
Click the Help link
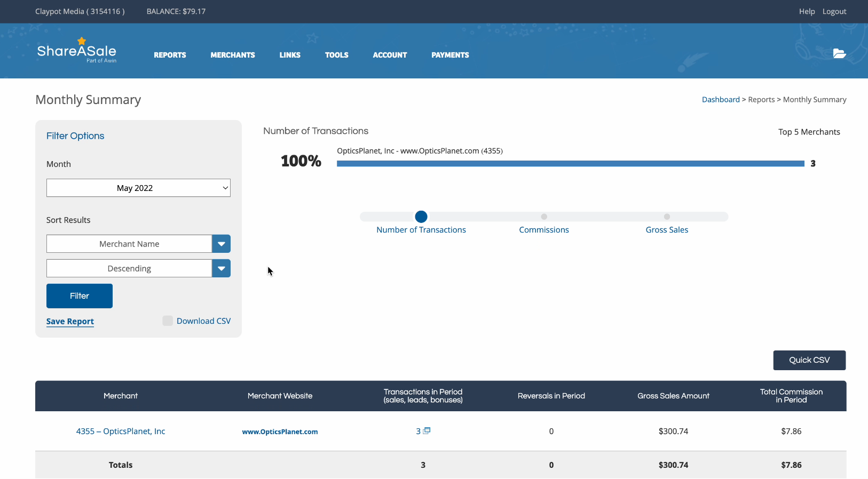807,11
